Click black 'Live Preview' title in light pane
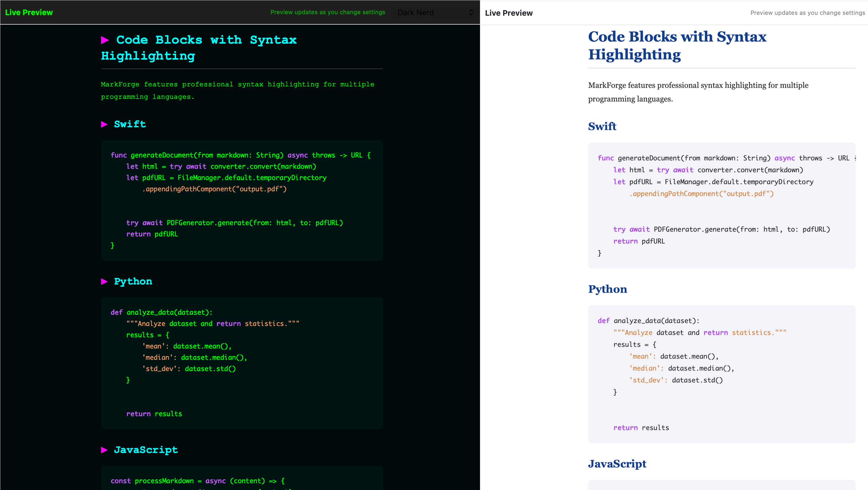The width and height of the screenshot is (868, 490). 509,13
